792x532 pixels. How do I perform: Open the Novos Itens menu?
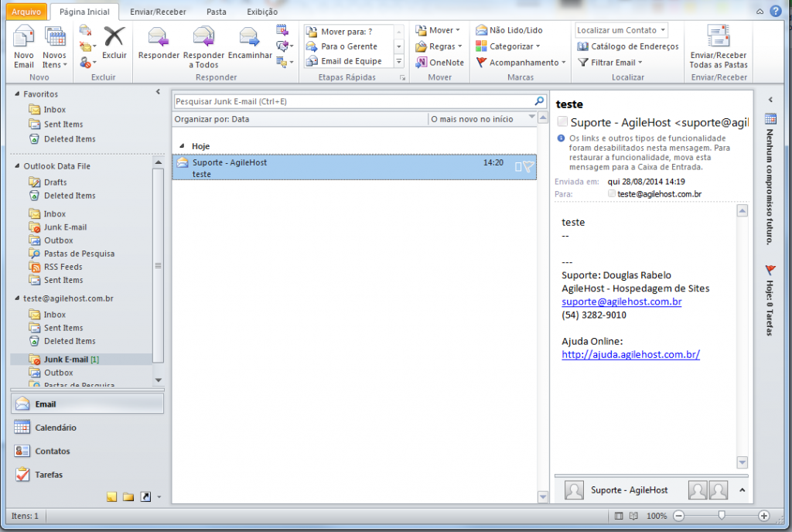tap(54, 47)
